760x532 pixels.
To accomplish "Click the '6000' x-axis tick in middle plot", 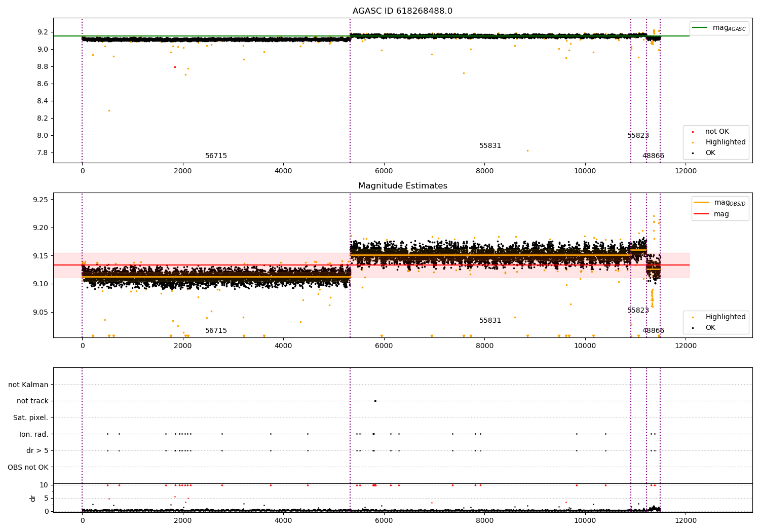I will tap(384, 346).
